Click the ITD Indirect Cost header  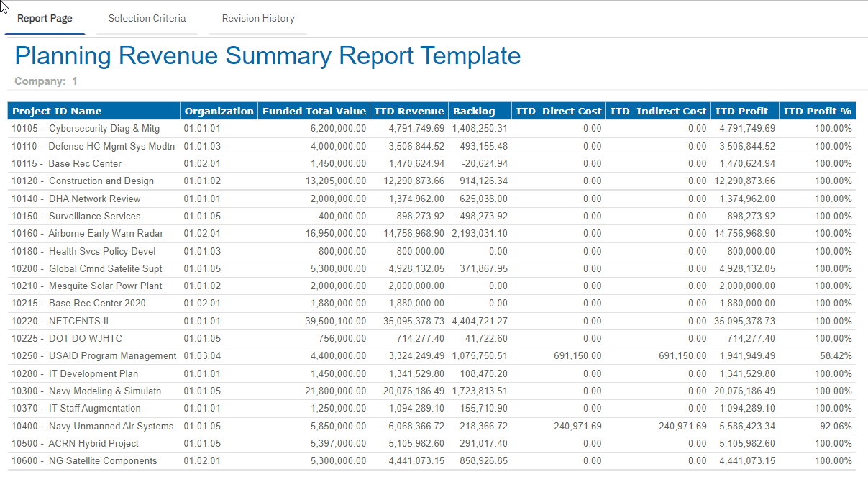pos(658,111)
